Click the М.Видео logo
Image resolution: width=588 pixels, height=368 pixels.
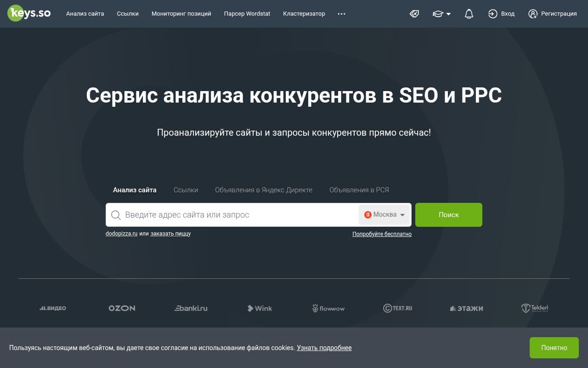click(x=53, y=308)
